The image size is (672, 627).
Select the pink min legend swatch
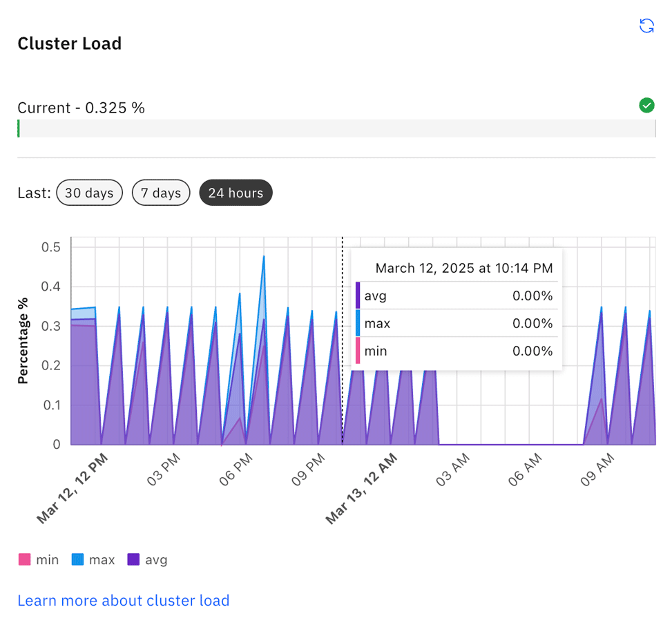click(23, 559)
